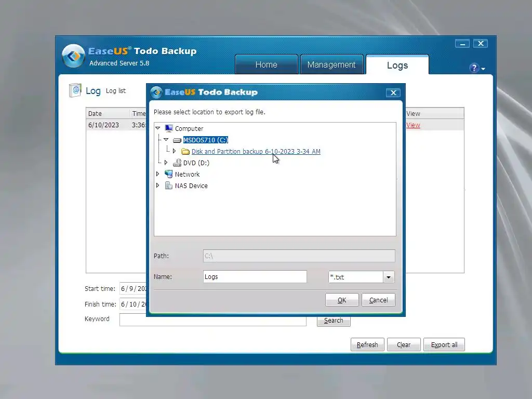Click the DVD drive icon

coord(177,163)
